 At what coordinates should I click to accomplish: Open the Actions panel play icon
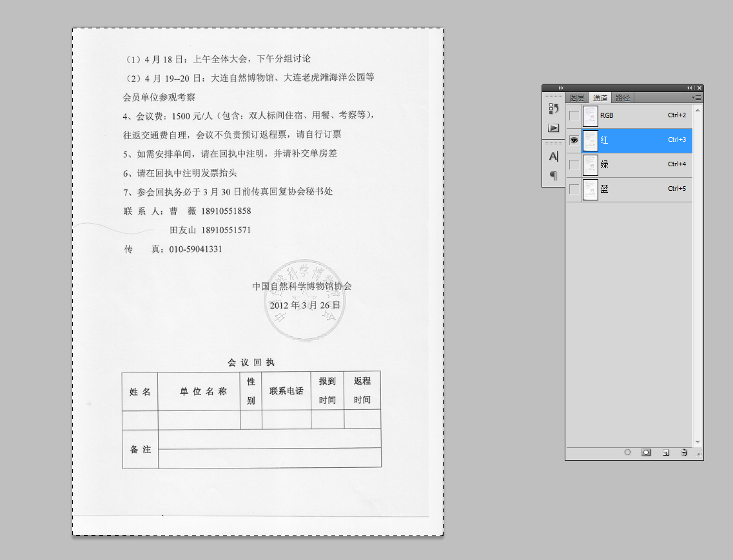pyautogui.click(x=554, y=128)
